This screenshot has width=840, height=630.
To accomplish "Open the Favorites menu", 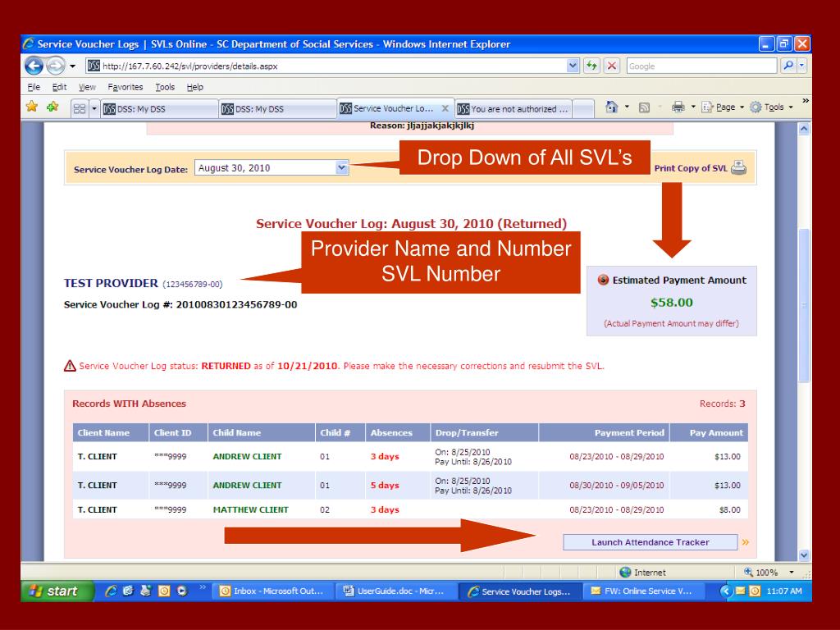I will [x=126, y=87].
